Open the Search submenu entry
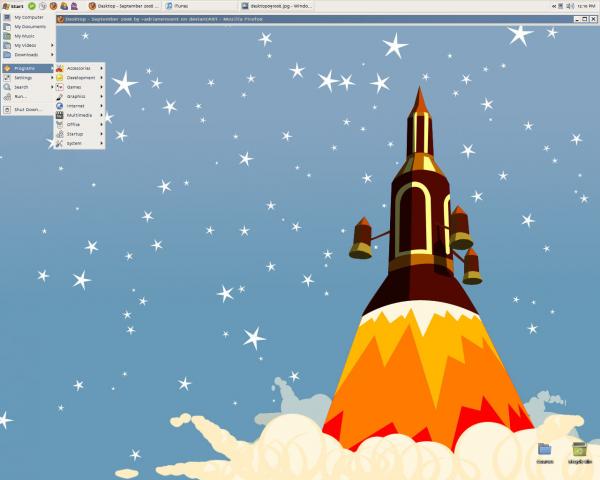This screenshot has height=480, width=600. (x=28, y=87)
